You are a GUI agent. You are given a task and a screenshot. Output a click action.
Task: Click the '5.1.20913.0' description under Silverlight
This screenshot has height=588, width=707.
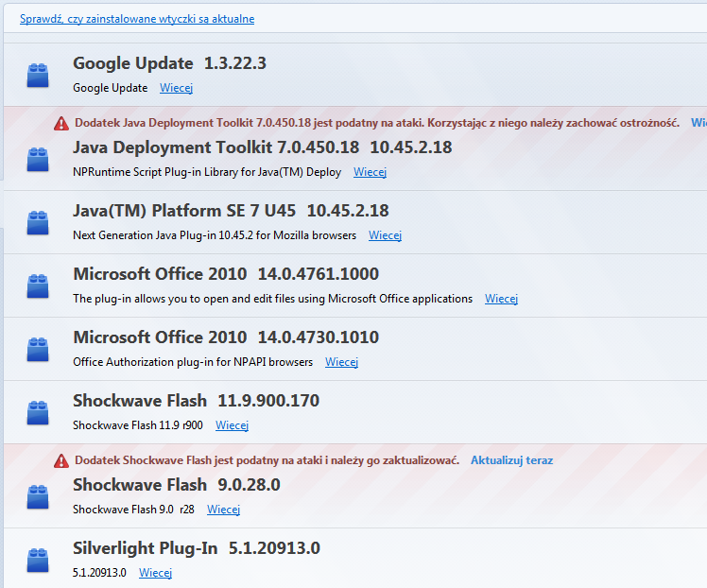coord(99,573)
